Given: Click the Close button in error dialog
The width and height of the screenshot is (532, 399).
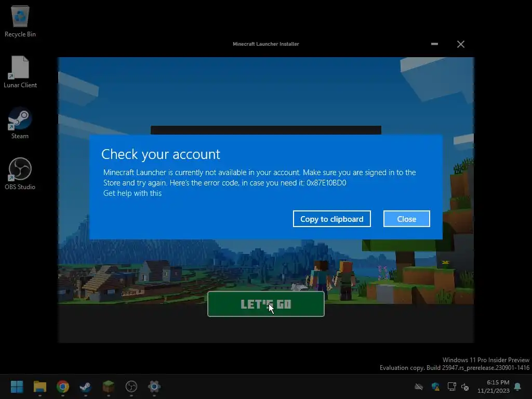Looking at the screenshot, I should click(406, 219).
